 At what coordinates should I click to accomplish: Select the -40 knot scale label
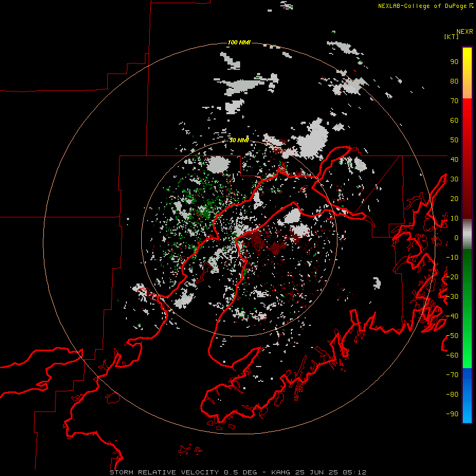coord(452,316)
